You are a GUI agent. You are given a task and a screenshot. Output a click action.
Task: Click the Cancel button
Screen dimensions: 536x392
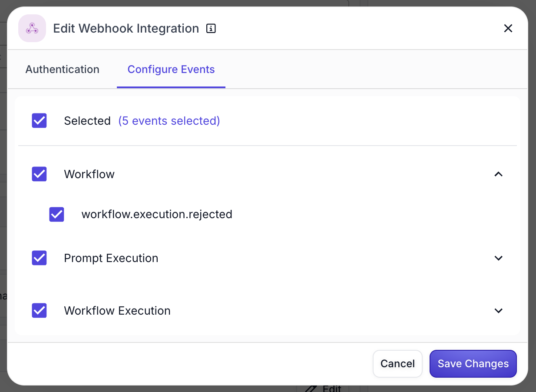(397, 364)
